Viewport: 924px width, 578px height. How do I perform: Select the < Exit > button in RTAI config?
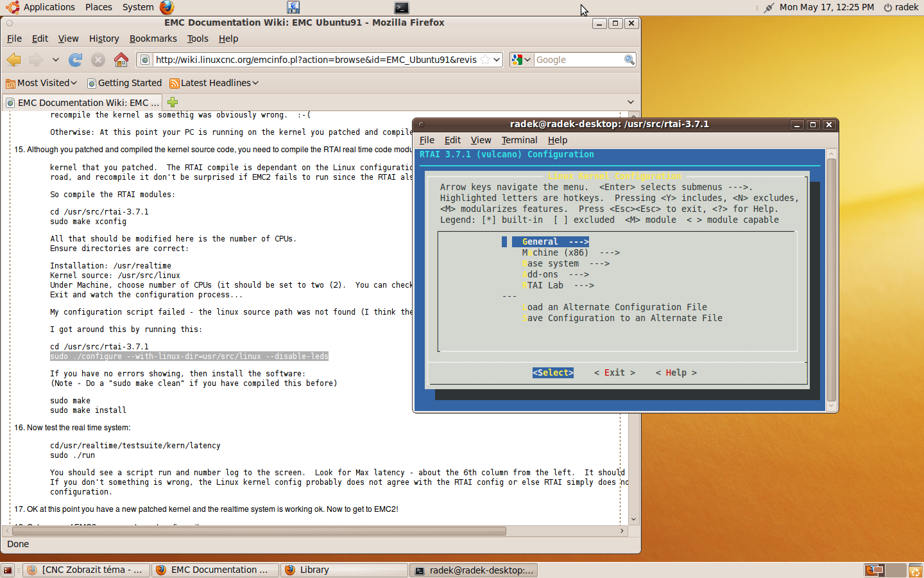point(614,372)
